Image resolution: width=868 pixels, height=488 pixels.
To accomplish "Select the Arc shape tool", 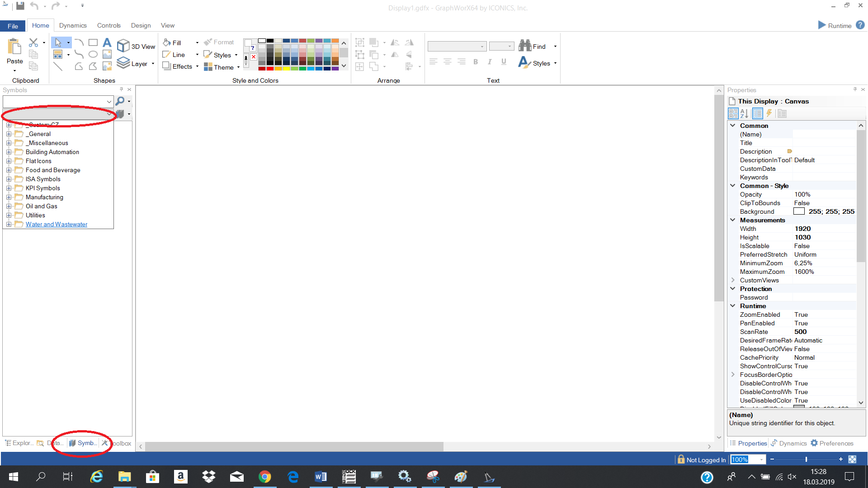I will [79, 42].
